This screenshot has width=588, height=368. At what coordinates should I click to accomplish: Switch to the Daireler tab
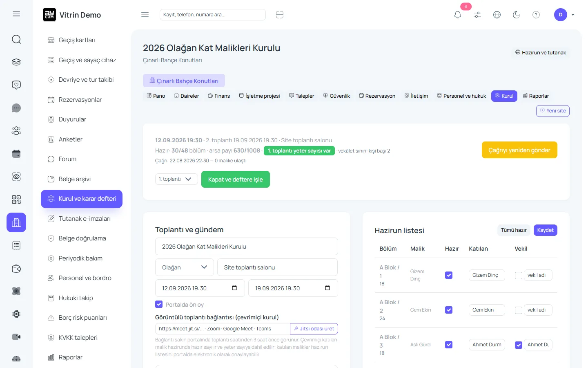(x=187, y=96)
